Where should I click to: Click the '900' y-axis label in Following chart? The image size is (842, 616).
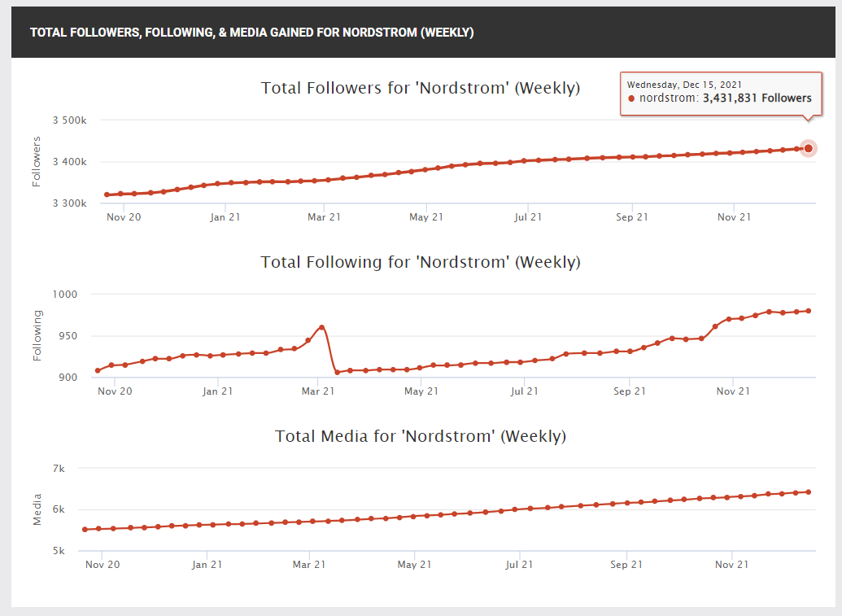click(68, 377)
